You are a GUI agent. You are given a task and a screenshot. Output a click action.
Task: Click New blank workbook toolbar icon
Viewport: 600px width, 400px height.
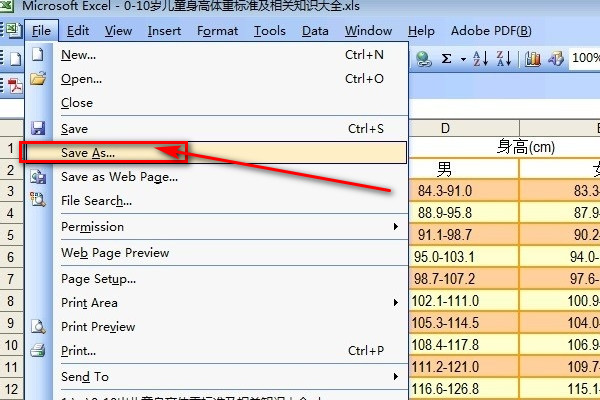pyautogui.click(x=15, y=59)
